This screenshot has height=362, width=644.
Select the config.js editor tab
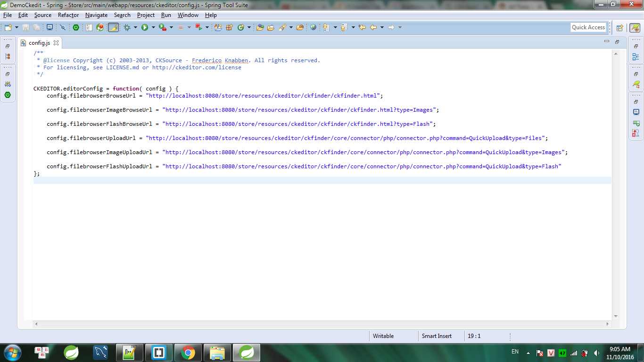39,42
